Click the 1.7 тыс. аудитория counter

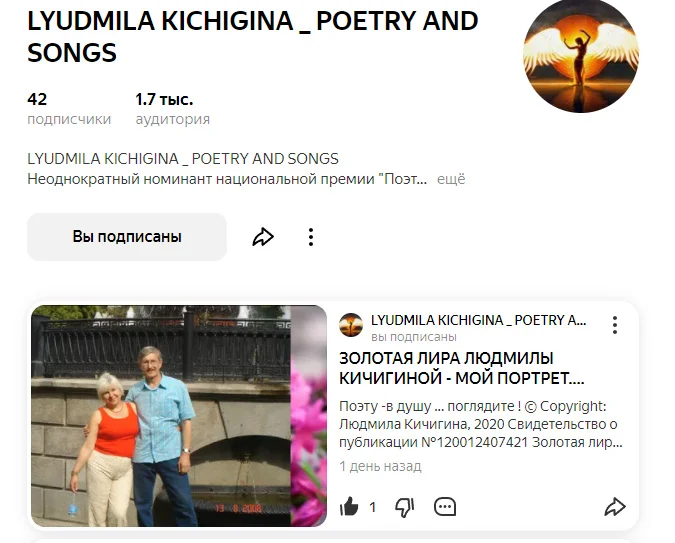[x=173, y=109]
